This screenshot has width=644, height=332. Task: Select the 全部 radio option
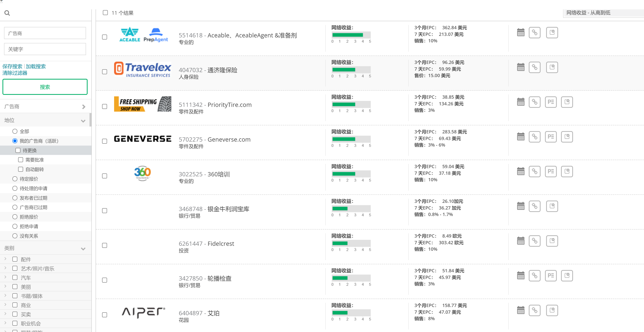coord(15,131)
